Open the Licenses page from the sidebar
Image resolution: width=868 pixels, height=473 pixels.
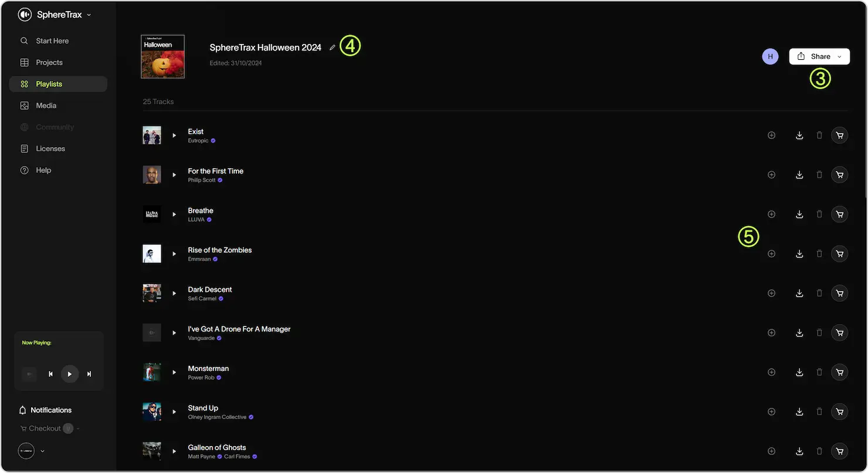coord(50,148)
